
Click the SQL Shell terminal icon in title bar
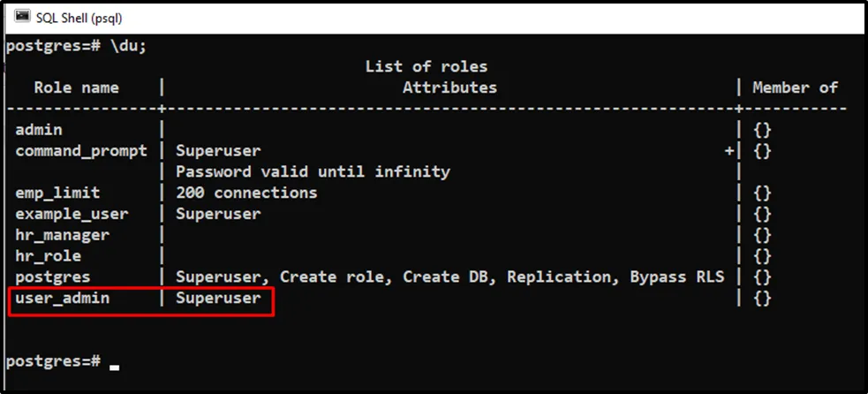[x=22, y=17]
